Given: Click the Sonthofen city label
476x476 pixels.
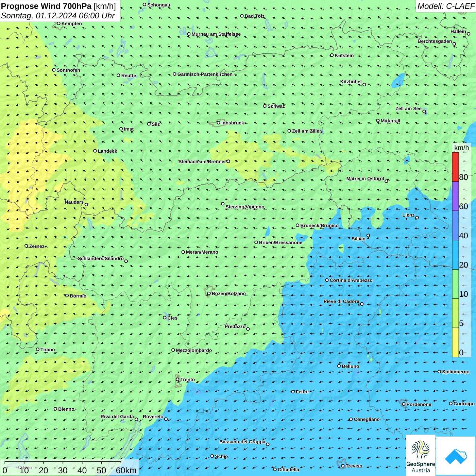Looking at the screenshot, I should (x=68, y=70).
